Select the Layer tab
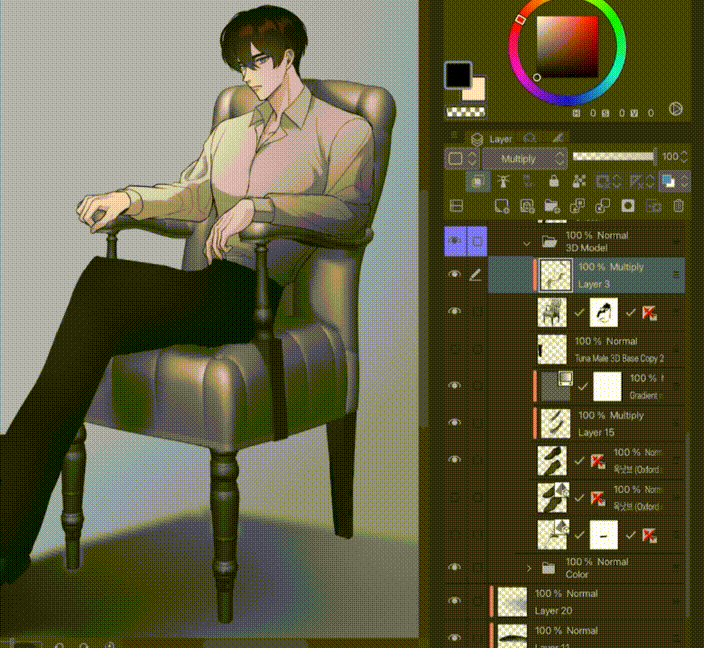 coord(492,139)
